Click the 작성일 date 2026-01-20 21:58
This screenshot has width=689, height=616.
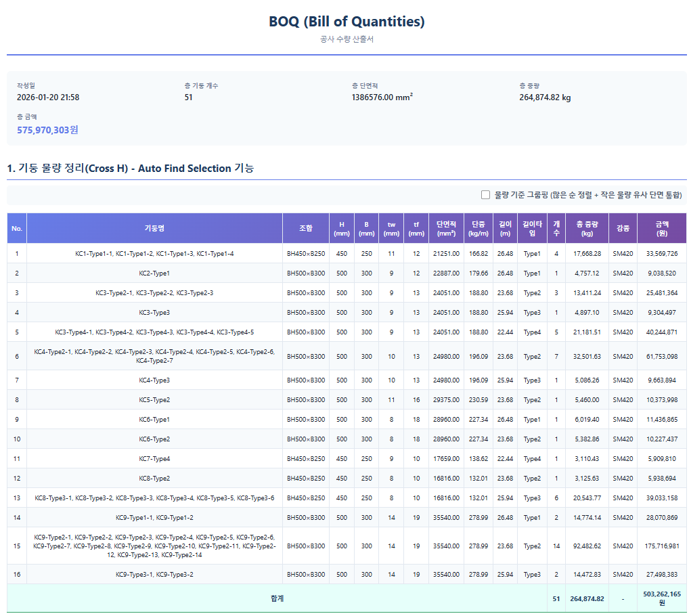click(x=48, y=97)
